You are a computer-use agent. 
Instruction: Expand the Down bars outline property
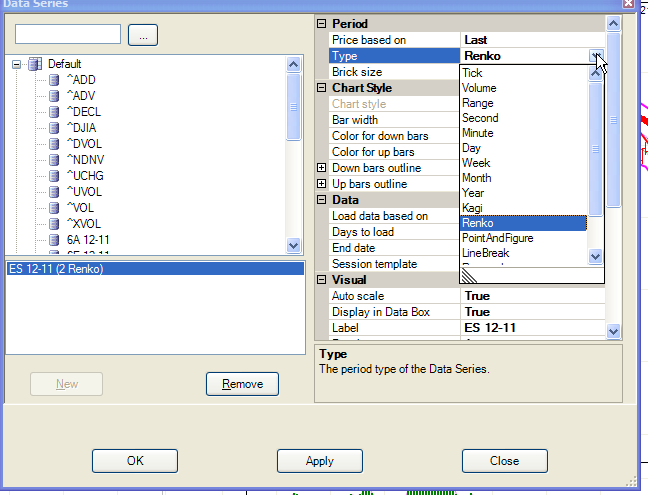point(322,168)
